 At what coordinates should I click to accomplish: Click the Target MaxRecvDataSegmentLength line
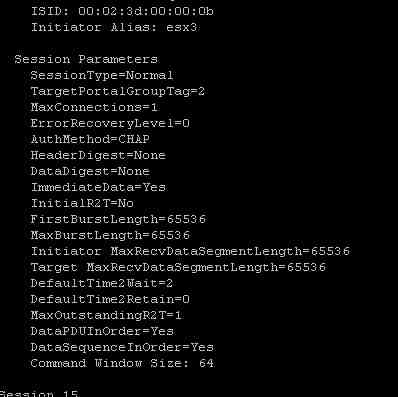click(178, 267)
